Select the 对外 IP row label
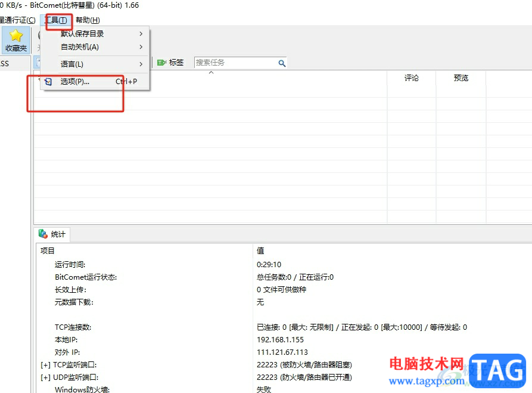Screen dimensions: 532x393 pos(67,352)
